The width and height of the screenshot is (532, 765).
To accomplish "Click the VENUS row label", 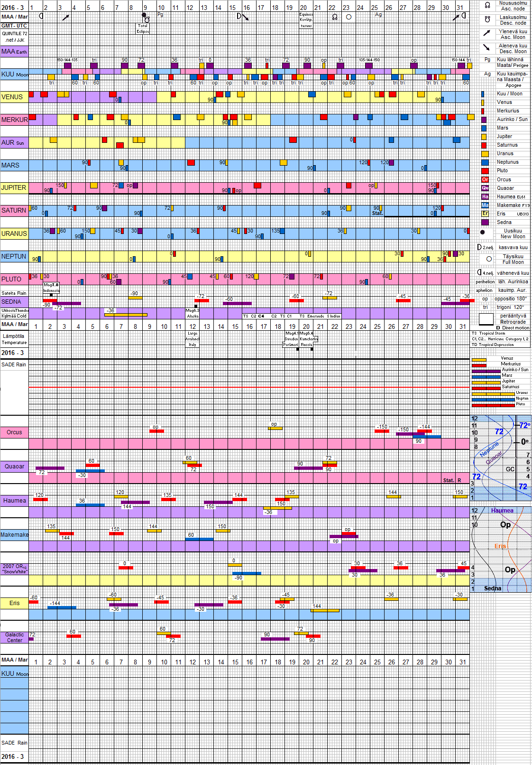I will pyautogui.click(x=12, y=97).
